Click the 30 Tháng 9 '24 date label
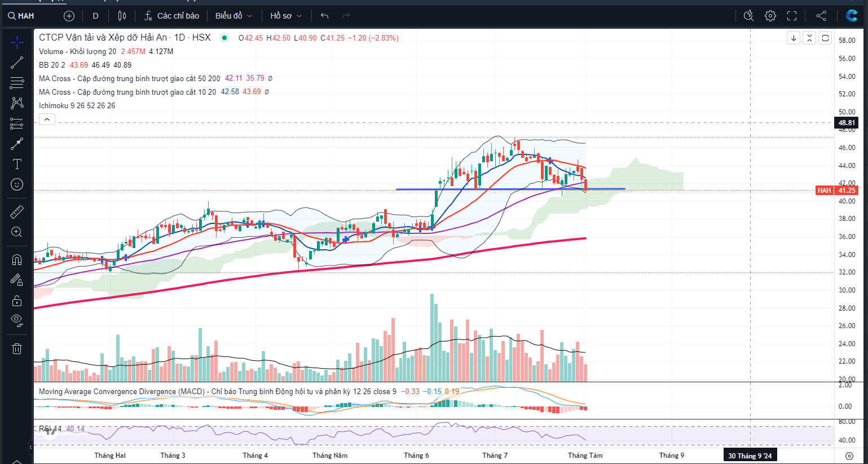The image size is (868, 464). (750, 456)
